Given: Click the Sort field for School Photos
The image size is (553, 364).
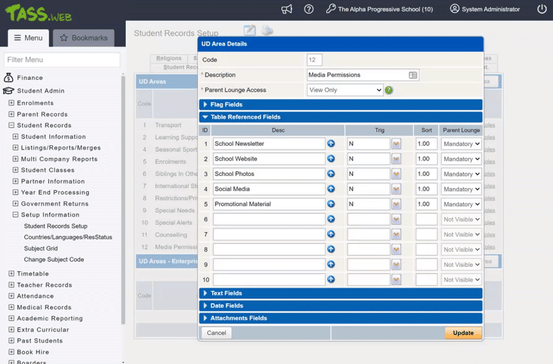Looking at the screenshot, I should [426, 174].
